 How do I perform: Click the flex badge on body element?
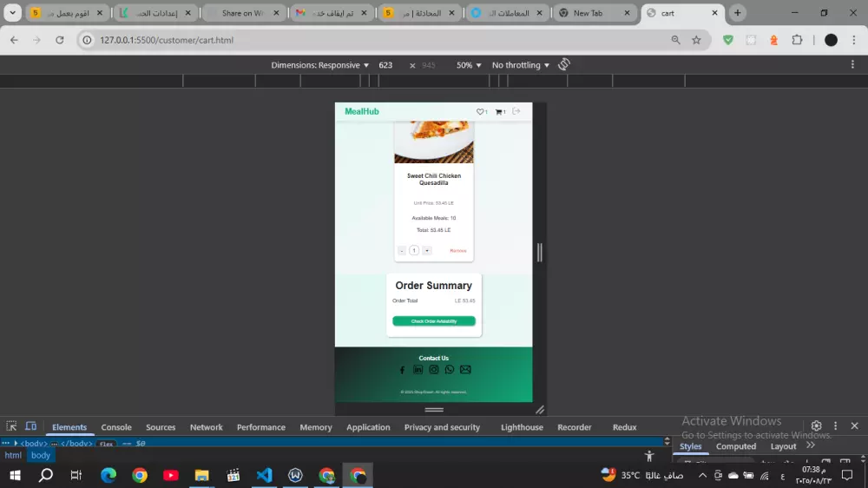point(106,444)
